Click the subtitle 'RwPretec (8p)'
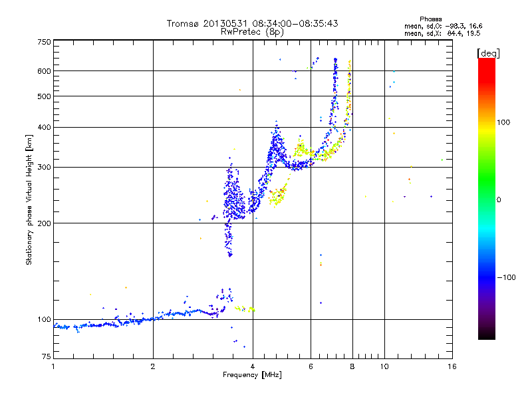This screenshot has width=532, height=399. point(252,32)
